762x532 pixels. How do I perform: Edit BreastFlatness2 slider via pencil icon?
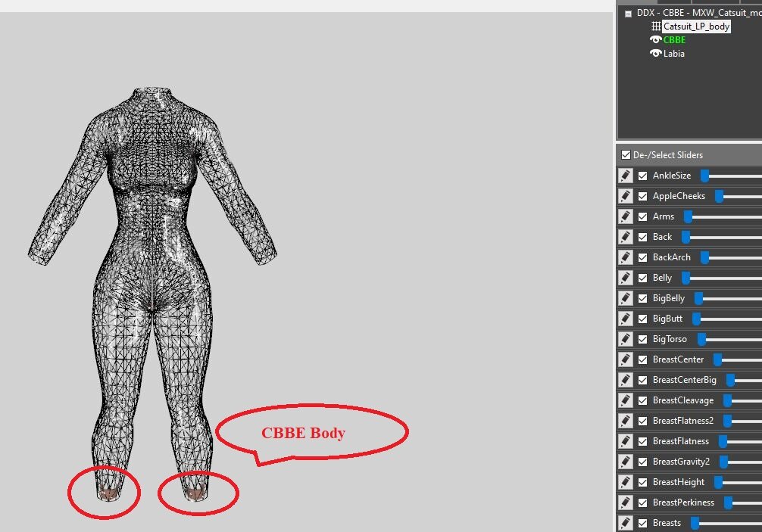626,421
